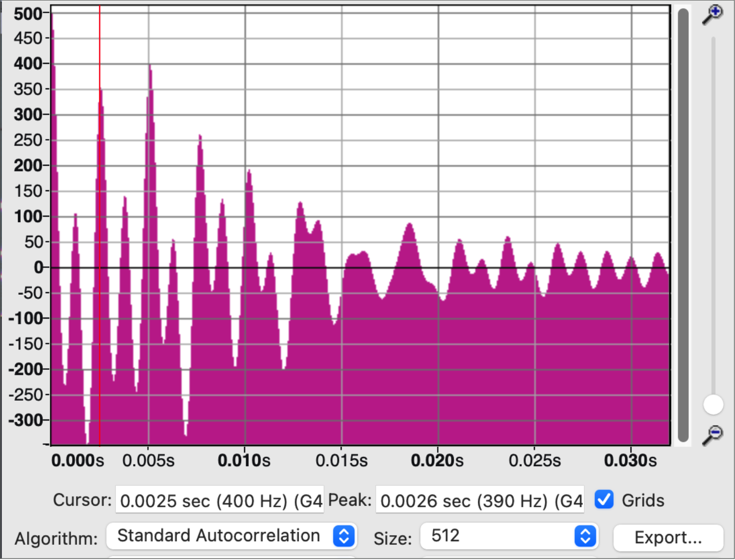Click the "Cursor:" label
The width and height of the screenshot is (735, 560).
coord(82,500)
